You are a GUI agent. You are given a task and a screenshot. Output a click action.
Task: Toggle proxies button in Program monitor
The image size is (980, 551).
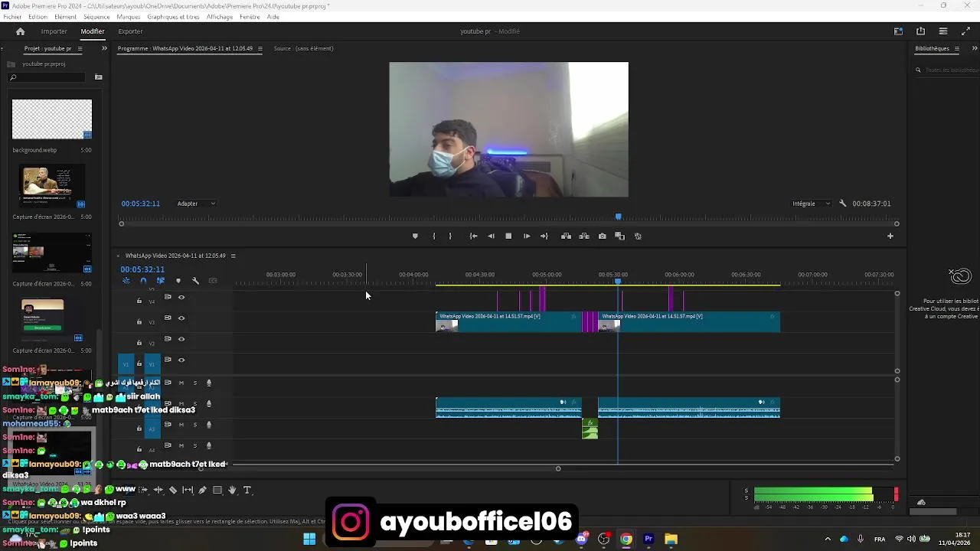(x=638, y=236)
